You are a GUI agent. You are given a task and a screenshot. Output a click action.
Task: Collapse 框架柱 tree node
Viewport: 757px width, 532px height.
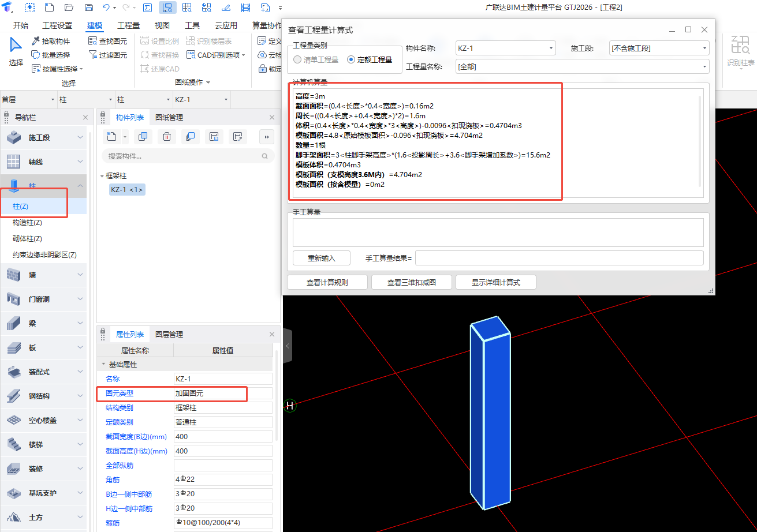(x=102, y=176)
